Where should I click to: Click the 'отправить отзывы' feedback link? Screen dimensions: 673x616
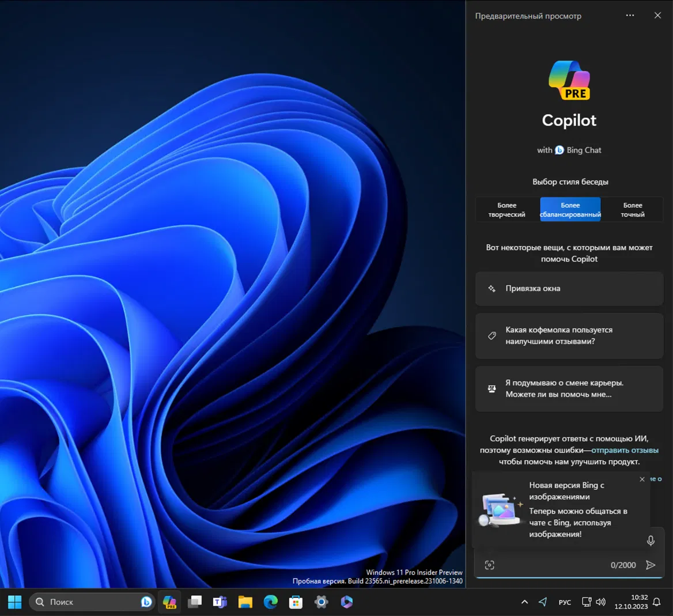625,450
